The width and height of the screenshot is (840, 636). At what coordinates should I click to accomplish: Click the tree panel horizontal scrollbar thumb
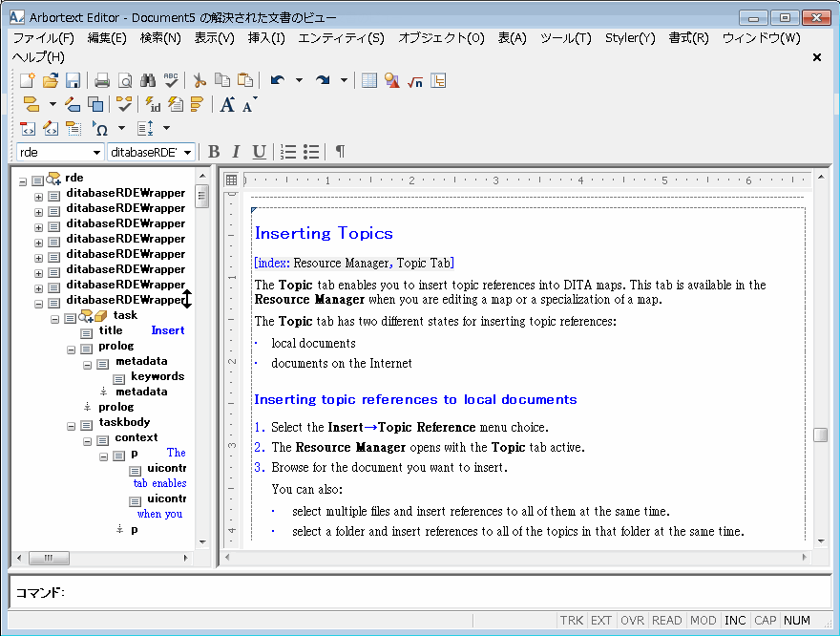(49, 559)
